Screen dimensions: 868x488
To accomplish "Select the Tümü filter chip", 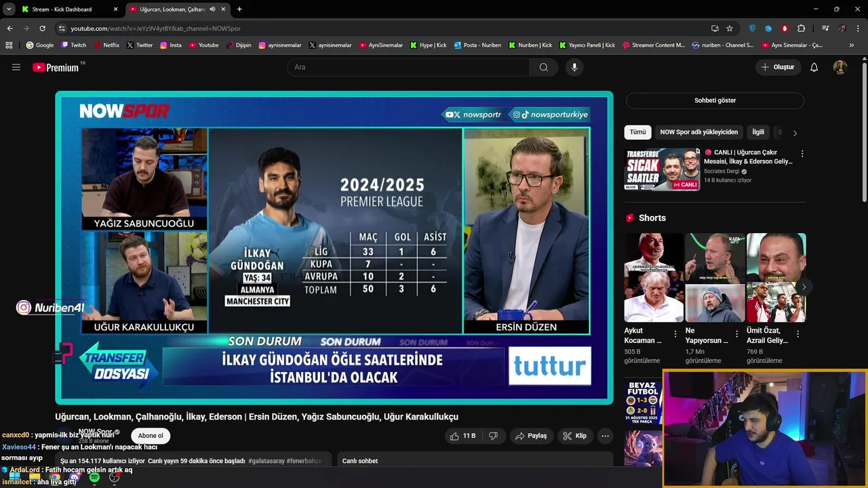I will pyautogui.click(x=638, y=132).
